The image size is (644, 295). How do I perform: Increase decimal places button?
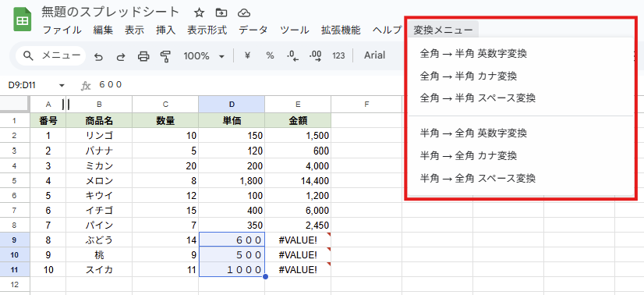316,56
